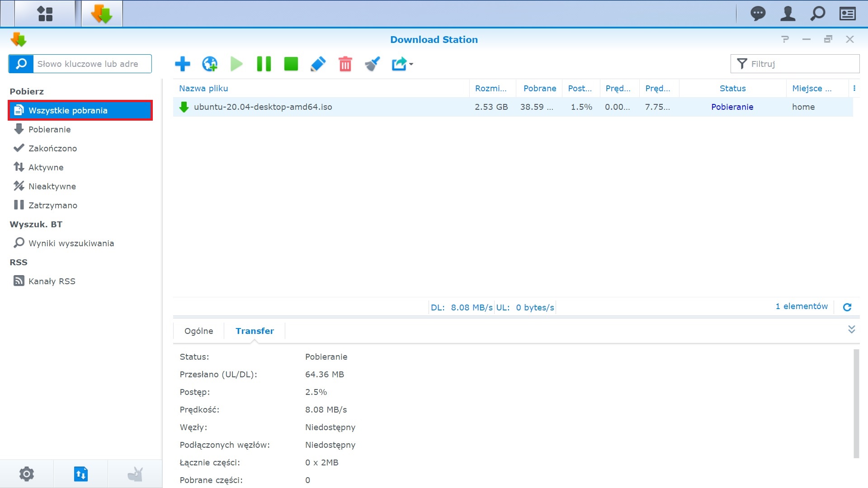This screenshot has height=488, width=868.
Task: Resume download with green play icon
Action: 236,64
